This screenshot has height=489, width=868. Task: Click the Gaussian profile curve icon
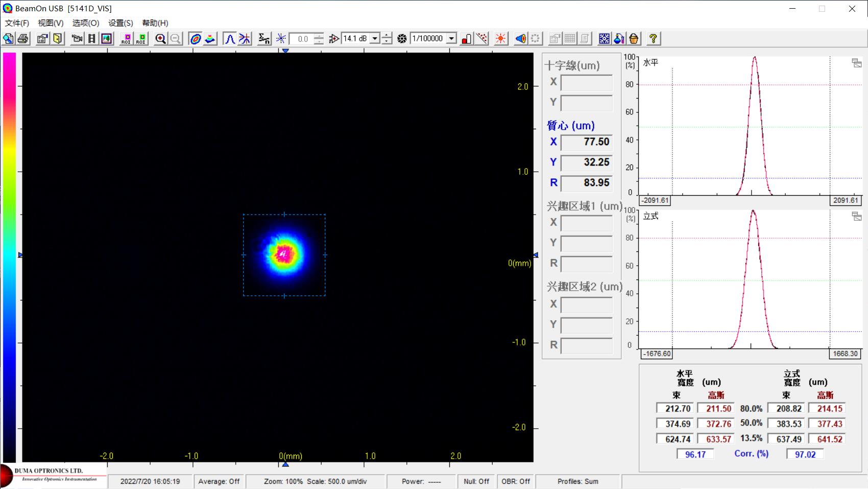coord(230,39)
